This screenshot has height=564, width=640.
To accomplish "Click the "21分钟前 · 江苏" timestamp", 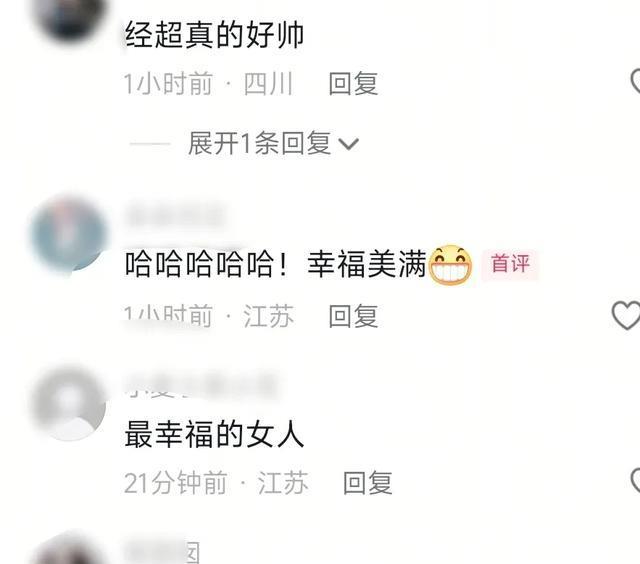I will click(x=216, y=483).
